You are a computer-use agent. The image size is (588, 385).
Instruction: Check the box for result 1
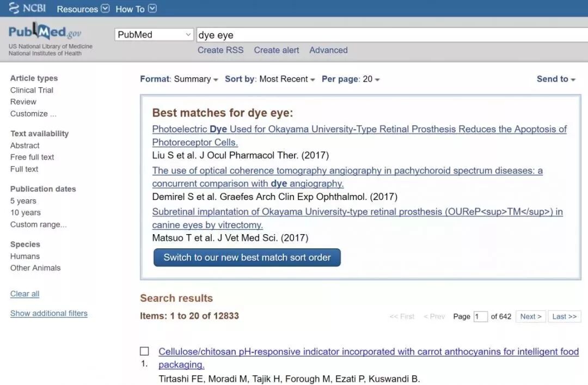[x=144, y=351]
